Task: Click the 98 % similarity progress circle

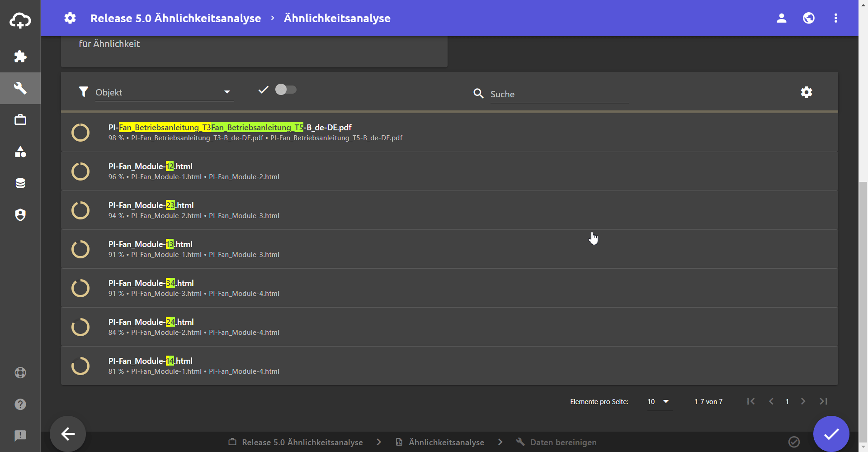Action: pos(80,133)
